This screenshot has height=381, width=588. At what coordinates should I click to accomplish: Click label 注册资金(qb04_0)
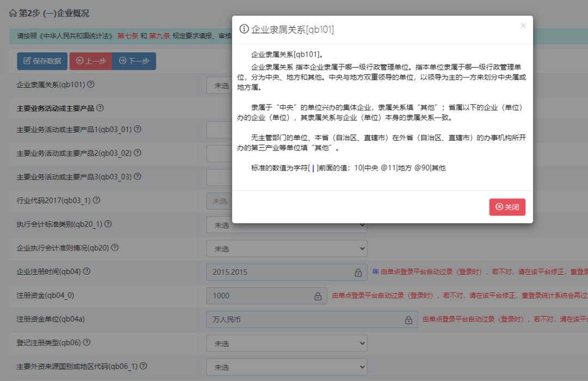(45, 295)
